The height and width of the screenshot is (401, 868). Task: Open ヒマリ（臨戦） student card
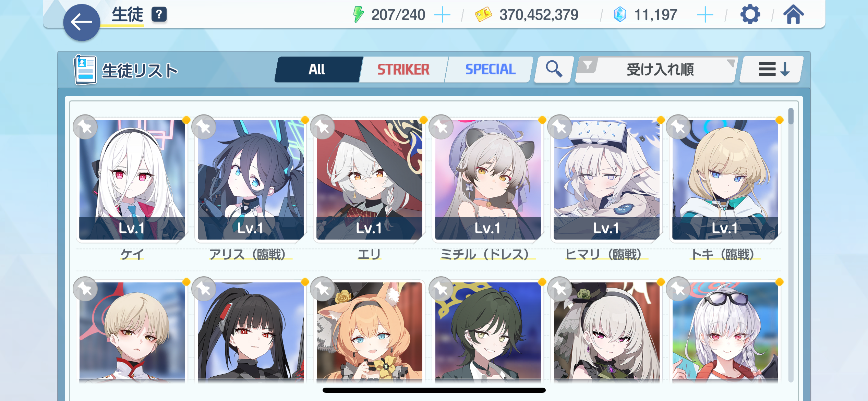606,180
